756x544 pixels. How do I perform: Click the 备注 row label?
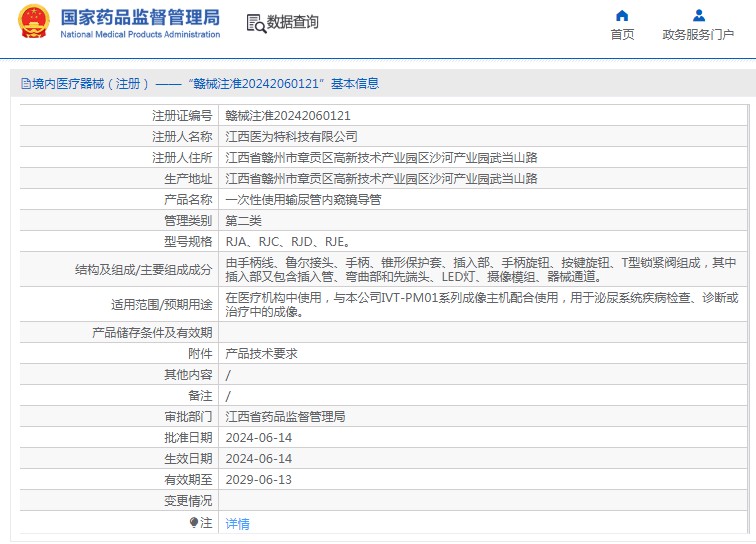click(200, 396)
